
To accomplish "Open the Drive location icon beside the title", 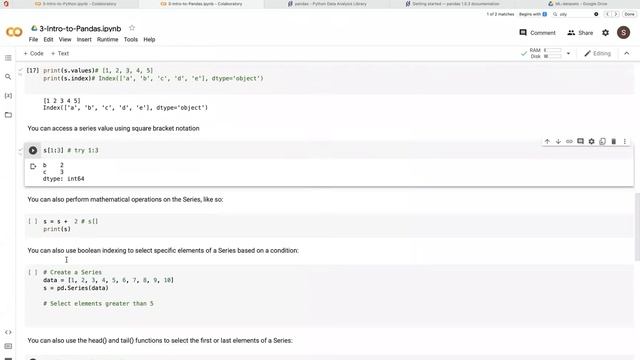I will (x=34, y=28).
